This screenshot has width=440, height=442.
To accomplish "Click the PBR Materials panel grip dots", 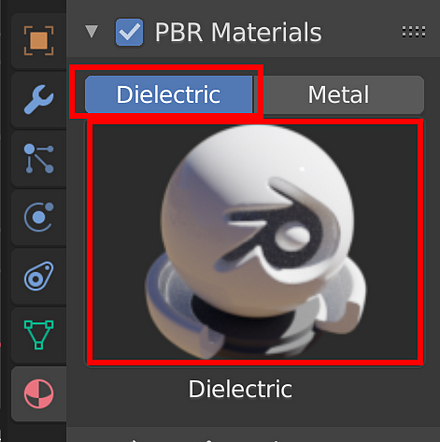I will [x=413, y=32].
